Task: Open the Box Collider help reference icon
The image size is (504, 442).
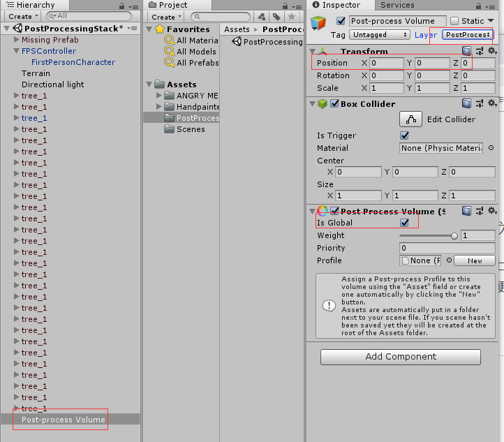Action: 466,103
